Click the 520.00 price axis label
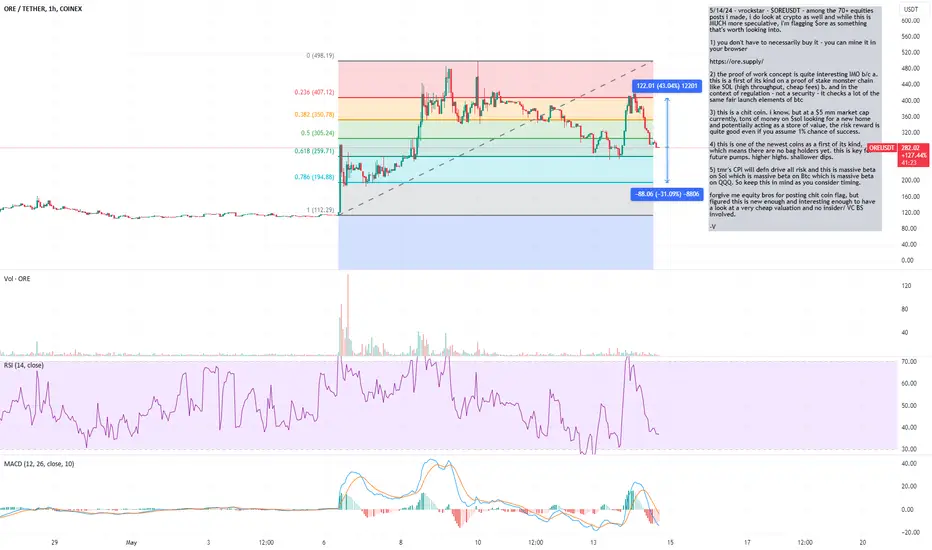The height and width of the screenshot is (550, 932). click(x=911, y=53)
